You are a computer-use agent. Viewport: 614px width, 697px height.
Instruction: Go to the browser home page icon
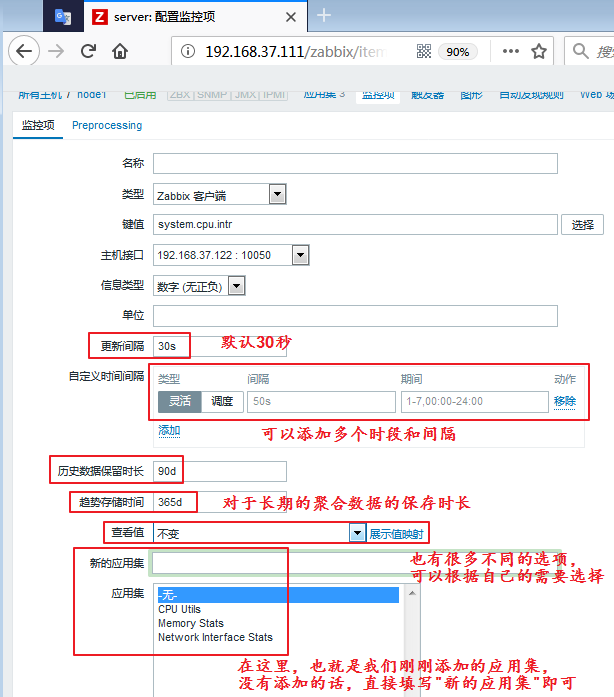[120, 52]
